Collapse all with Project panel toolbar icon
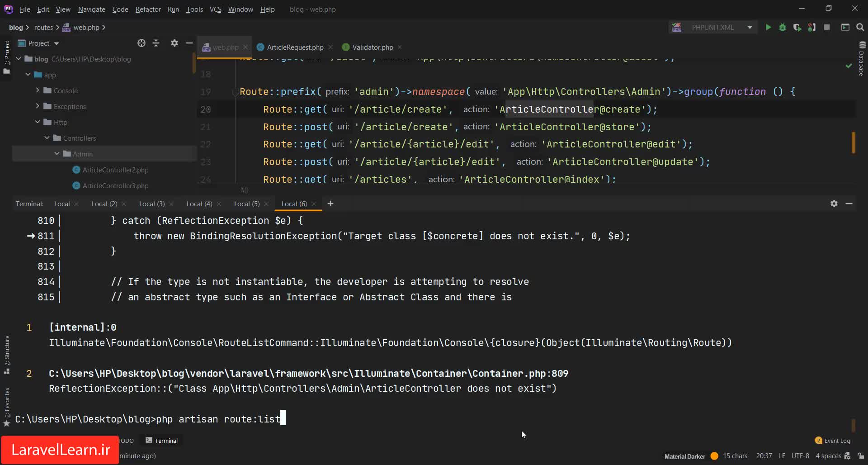 point(156,43)
